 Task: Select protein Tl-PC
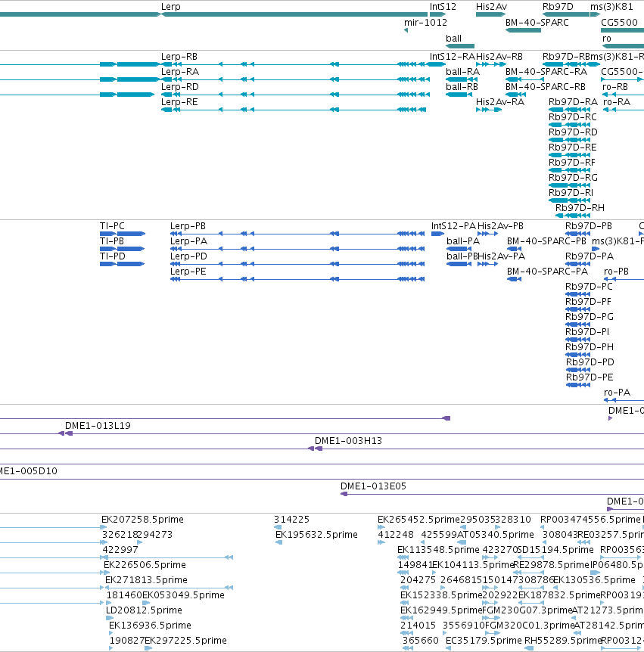112,226
